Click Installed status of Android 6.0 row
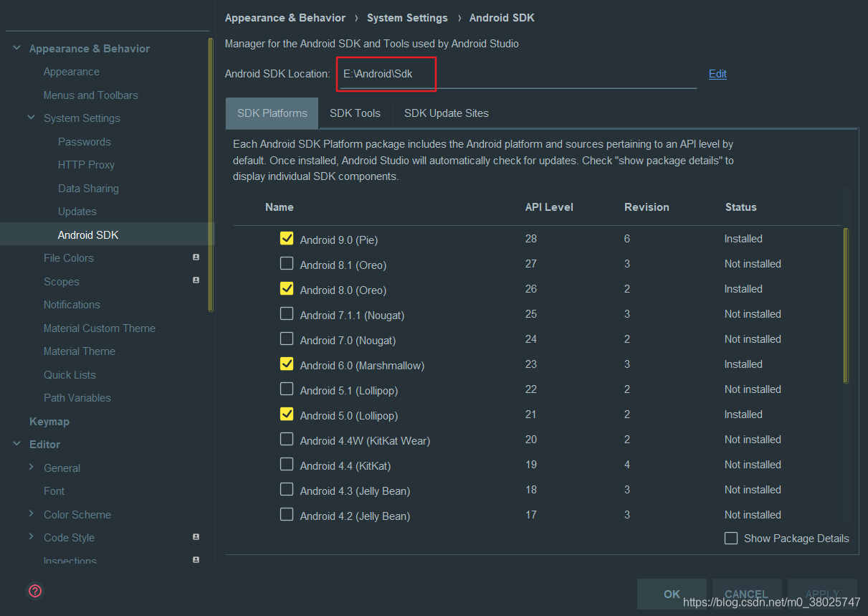The image size is (868, 616). tap(743, 364)
